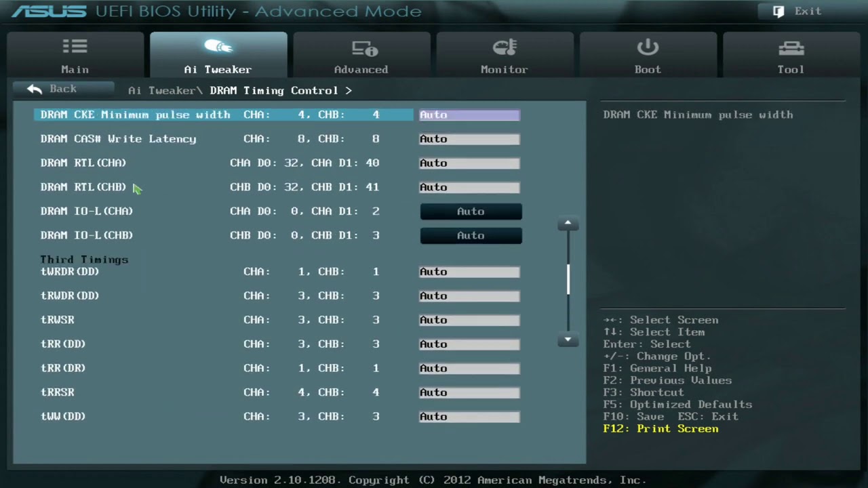The image size is (868, 488).
Task: Click the Exit button text
Action: tap(808, 12)
